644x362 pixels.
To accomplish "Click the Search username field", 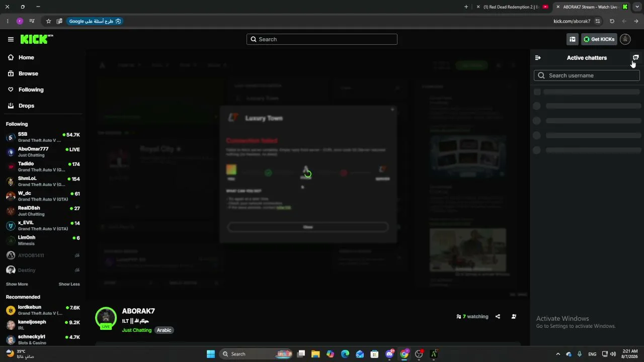I will tap(587, 75).
